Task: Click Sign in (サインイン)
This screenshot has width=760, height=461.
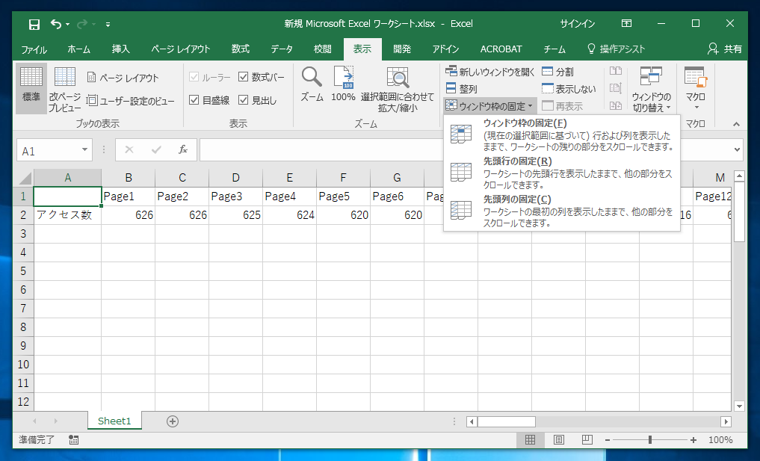Action: tap(577, 23)
